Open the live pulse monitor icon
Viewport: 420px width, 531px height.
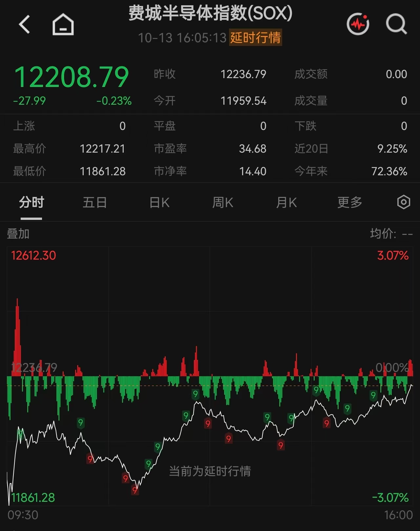point(358,24)
